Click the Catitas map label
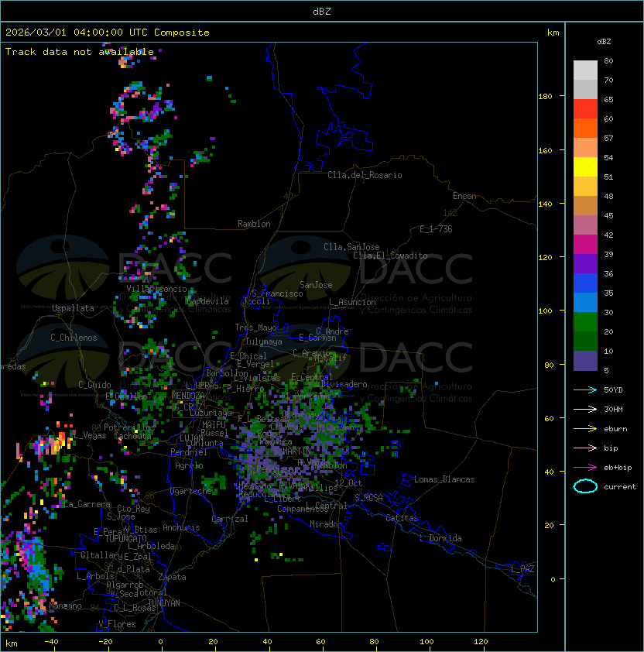Image resolution: width=644 pixels, height=652 pixels. pyautogui.click(x=402, y=518)
